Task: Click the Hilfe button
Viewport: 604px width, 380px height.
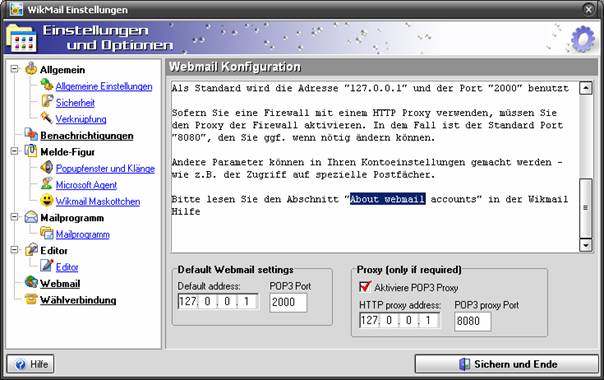Action: (30, 364)
